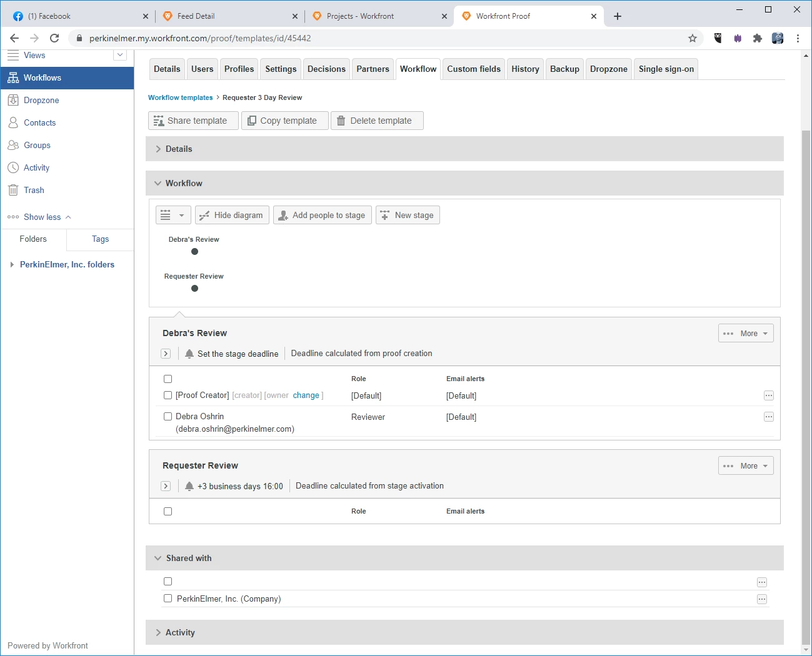The image size is (812, 656).
Task: Click the New stage button
Action: click(408, 215)
